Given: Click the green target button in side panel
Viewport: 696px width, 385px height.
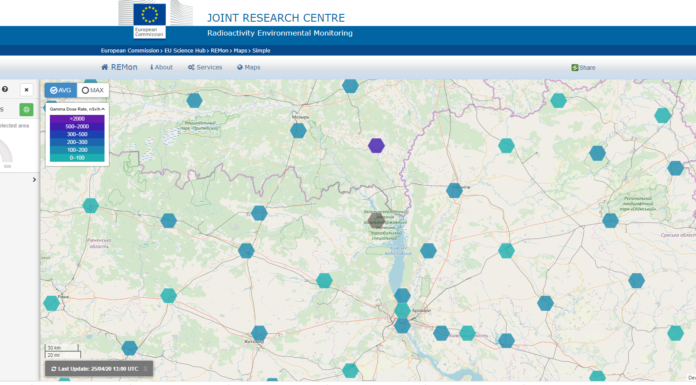Looking at the screenshot, I should 26,109.
